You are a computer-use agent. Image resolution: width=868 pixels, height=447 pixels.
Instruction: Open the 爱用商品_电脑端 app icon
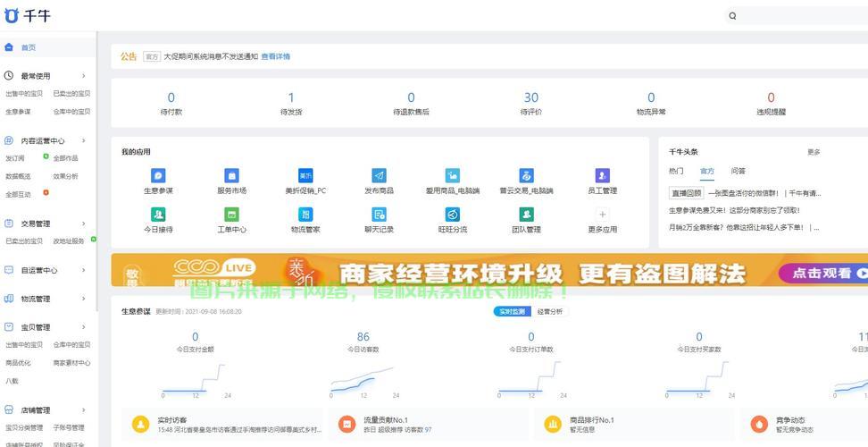pyautogui.click(x=453, y=175)
